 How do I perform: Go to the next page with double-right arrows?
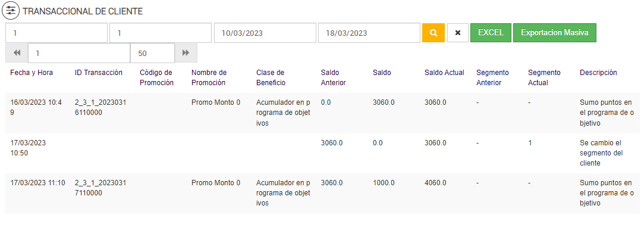click(186, 53)
